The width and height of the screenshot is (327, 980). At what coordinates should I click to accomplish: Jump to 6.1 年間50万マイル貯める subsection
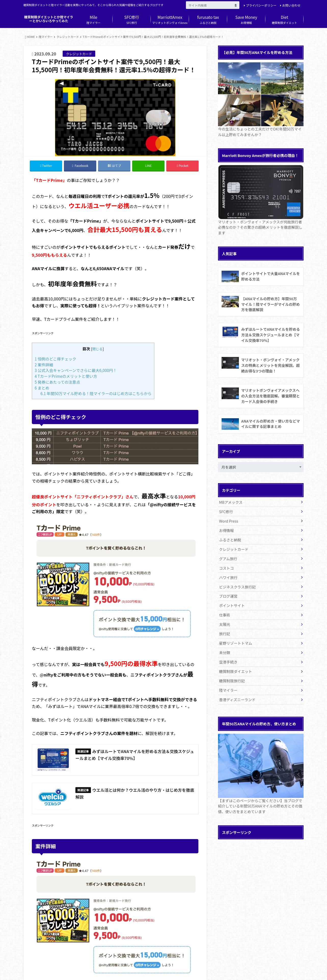tap(96, 394)
